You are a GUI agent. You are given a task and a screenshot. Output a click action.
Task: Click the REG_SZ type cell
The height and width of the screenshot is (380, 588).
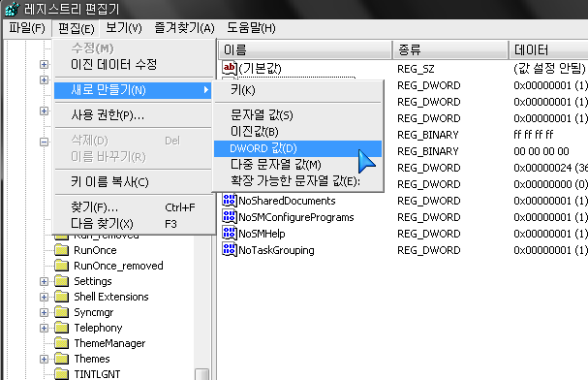click(x=416, y=69)
